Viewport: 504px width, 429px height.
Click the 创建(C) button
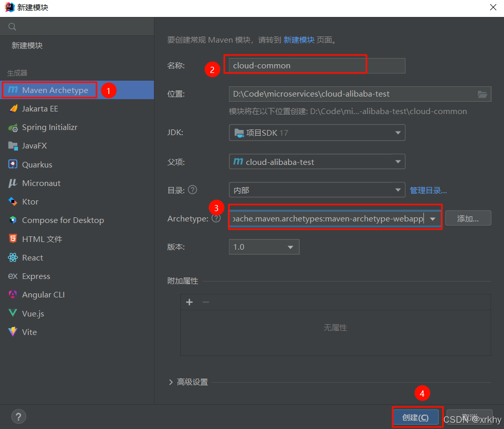416,417
